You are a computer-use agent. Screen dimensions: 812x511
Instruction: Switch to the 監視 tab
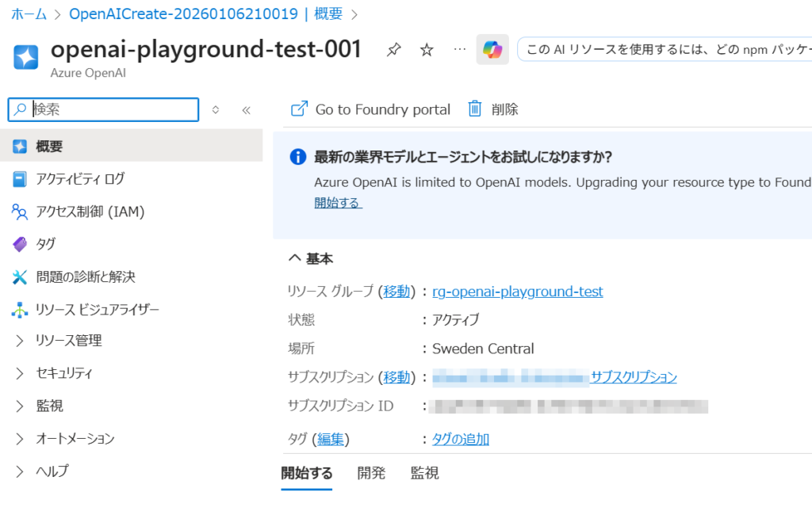424,474
